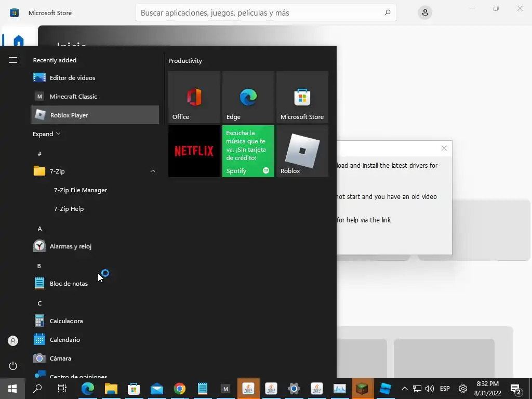Close the drivers message dialog
This screenshot has height=399, width=532.
pyautogui.click(x=444, y=148)
